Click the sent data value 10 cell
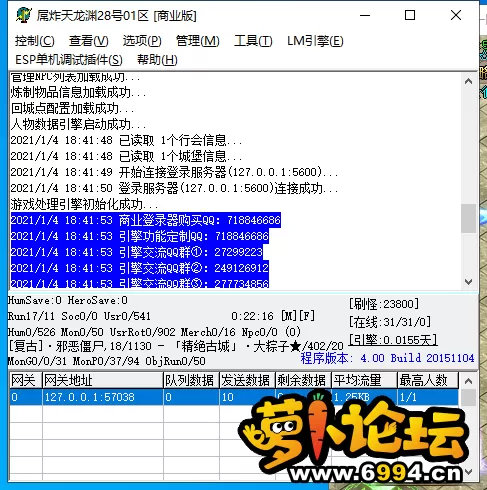Screen dimensions: 487x490 coord(247,397)
